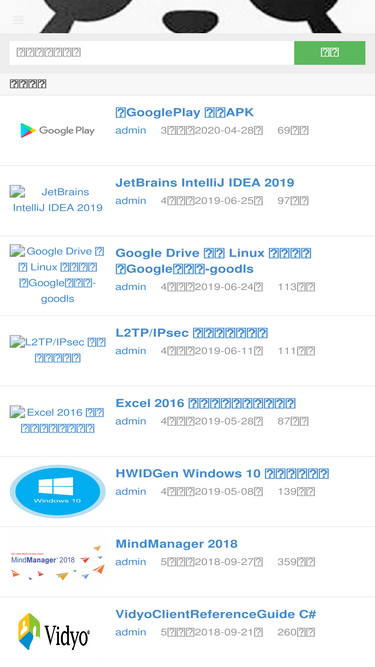
Task: Open the GooglePlay APK article title
Action: pos(185,112)
